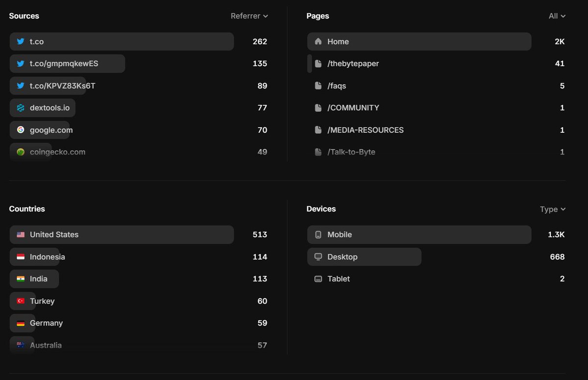Select the /faqs page row

pos(436,86)
